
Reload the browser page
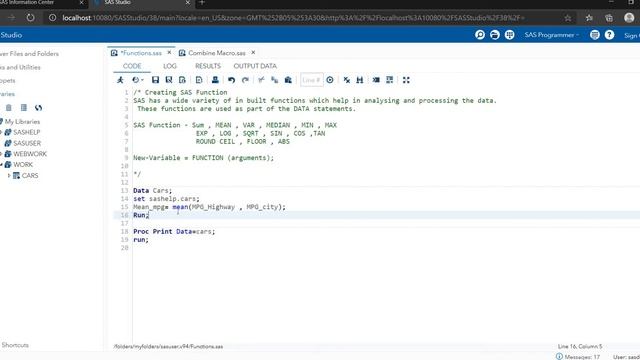point(31,18)
